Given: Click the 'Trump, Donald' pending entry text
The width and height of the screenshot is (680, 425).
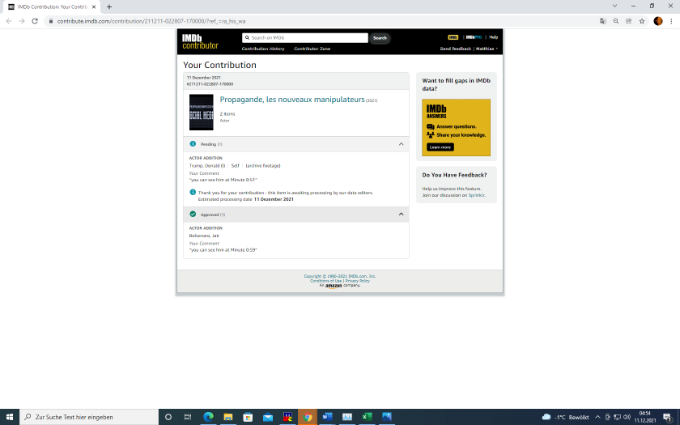Looking at the screenshot, I should [207, 166].
